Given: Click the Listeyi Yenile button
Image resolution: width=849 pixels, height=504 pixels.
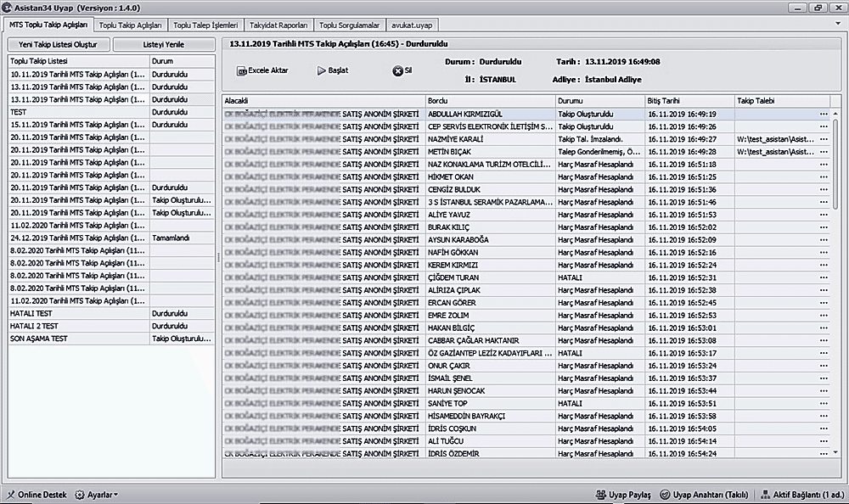Looking at the screenshot, I should pyautogui.click(x=162, y=44).
